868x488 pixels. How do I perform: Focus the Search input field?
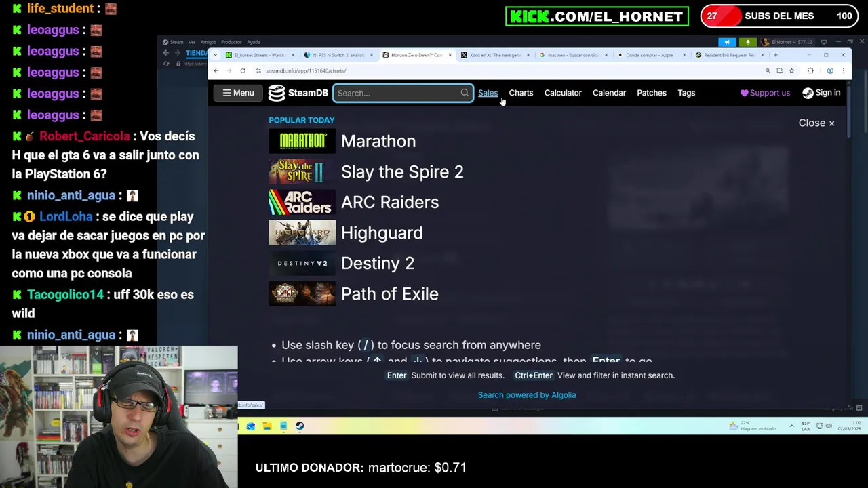(x=403, y=93)
